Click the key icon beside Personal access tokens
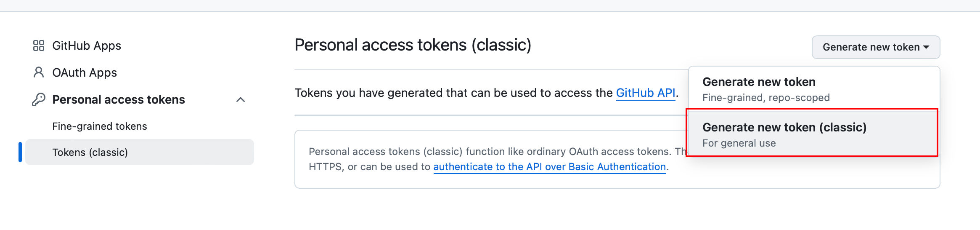 (39, 99)
